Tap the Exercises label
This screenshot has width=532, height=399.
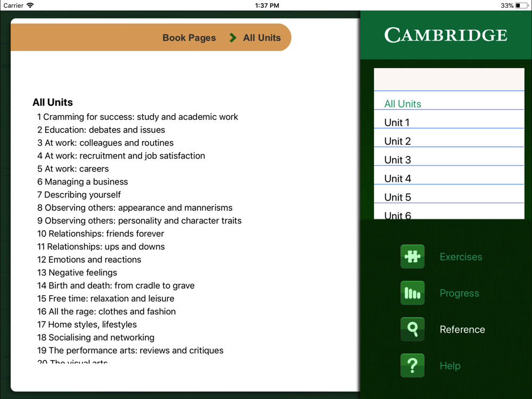point(461,257)
